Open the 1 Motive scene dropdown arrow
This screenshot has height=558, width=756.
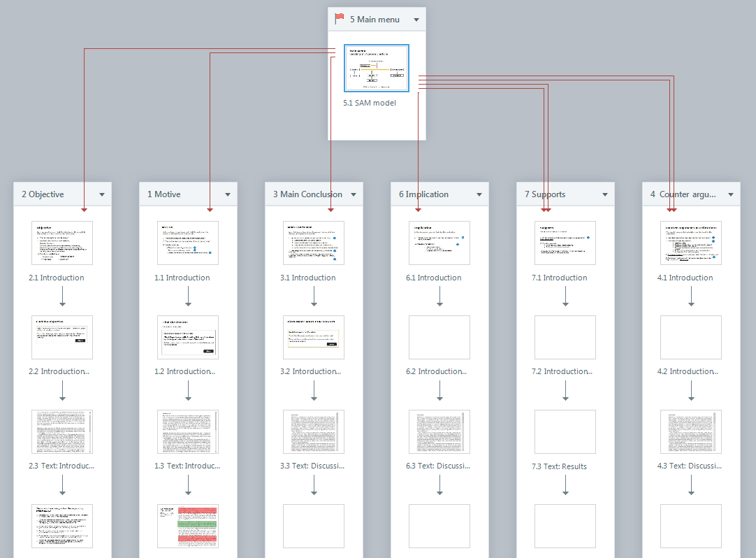[228, 194]
